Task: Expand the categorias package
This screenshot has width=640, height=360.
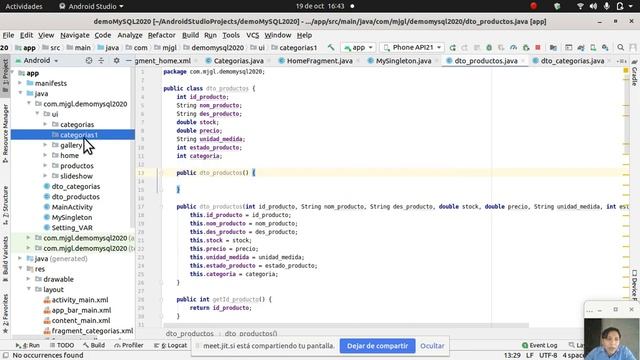Action: point(45,124)
